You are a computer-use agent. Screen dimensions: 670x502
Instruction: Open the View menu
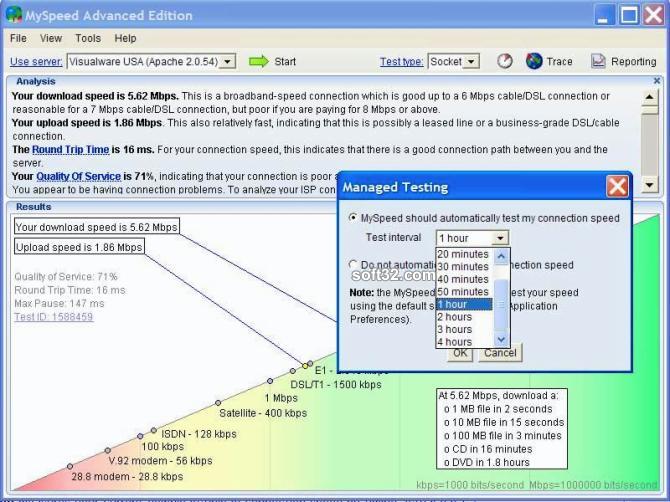tap(51, 38)
